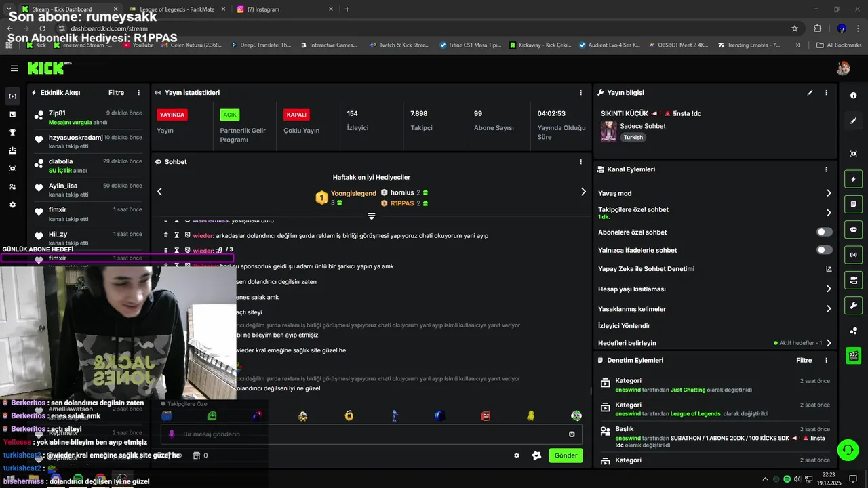
Task: Expand Yavaş mod settings
Action: tap(829, 193)
